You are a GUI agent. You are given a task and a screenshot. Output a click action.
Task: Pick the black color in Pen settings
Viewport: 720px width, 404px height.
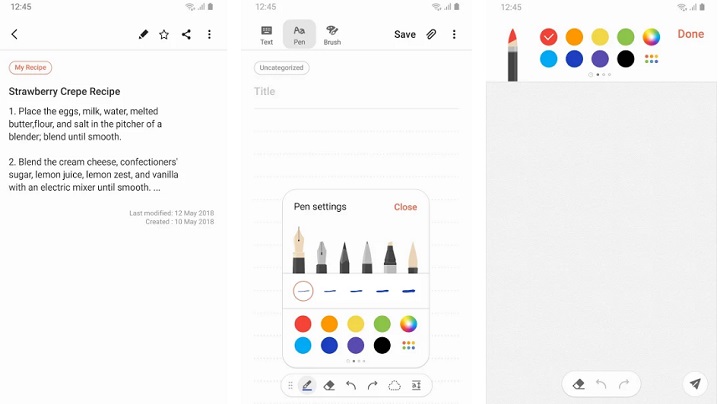tap(382, 345)
